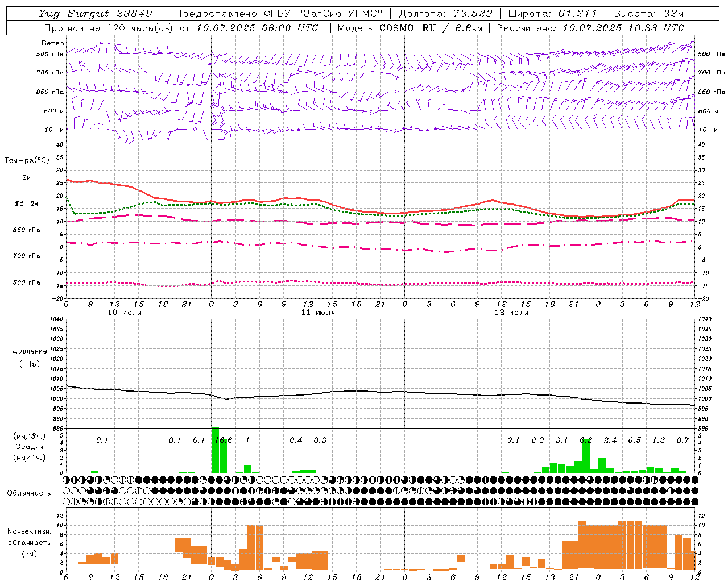The width and height of the screenshot is (728, 582).
Task: Click the 0.5 precipitation total value
Action: [634, 440]
